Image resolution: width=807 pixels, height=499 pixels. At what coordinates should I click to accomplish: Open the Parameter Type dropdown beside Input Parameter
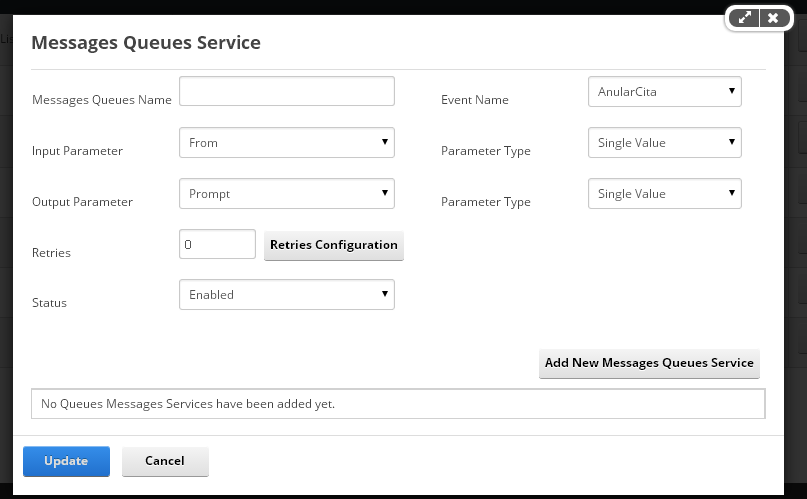coord(664,142)
